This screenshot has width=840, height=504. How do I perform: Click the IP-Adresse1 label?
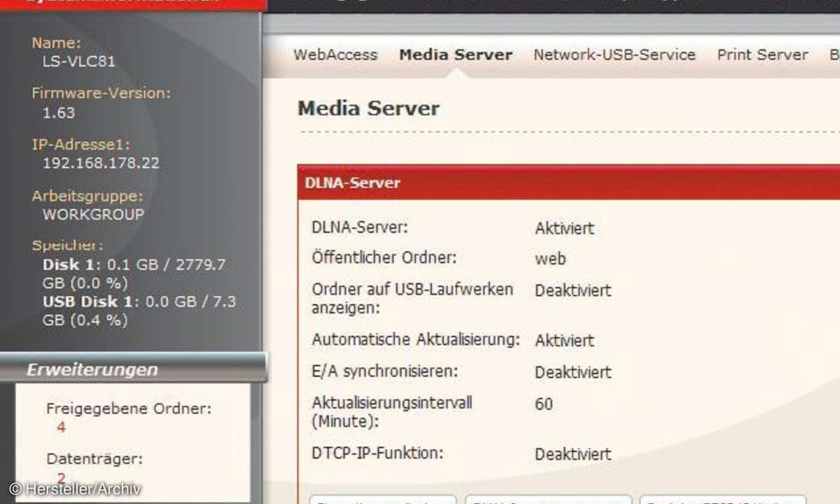pyautogui.click(x=81, y=145)
